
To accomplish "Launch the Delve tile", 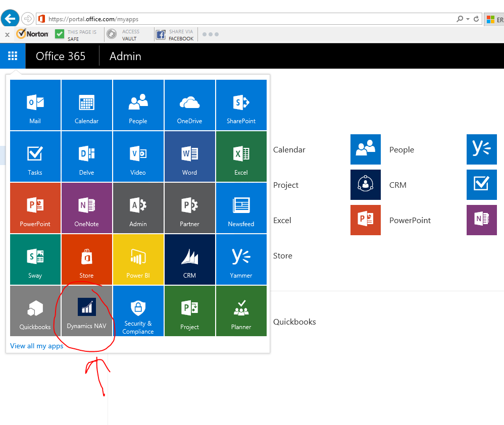I will [87, 156].
